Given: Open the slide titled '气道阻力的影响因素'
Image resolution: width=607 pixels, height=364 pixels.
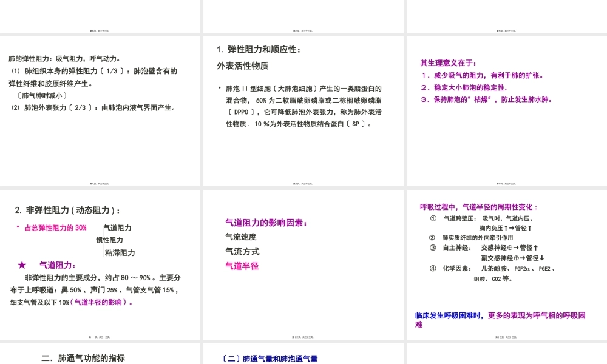Looking at the screenshot, I should coord(303,265).
